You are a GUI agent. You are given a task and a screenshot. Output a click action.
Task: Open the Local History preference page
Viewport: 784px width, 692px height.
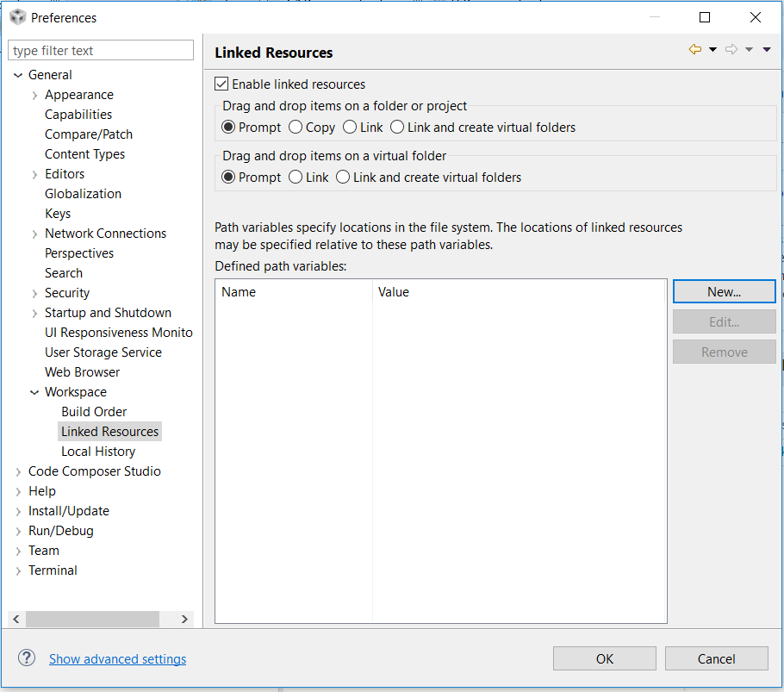point(97,451)
